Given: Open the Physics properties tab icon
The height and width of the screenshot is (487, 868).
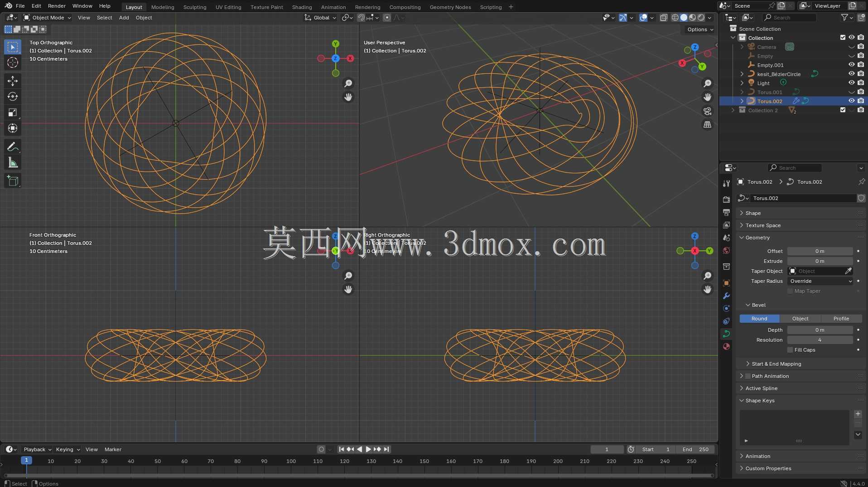Looking at the screenshot, I should [726, 308].
